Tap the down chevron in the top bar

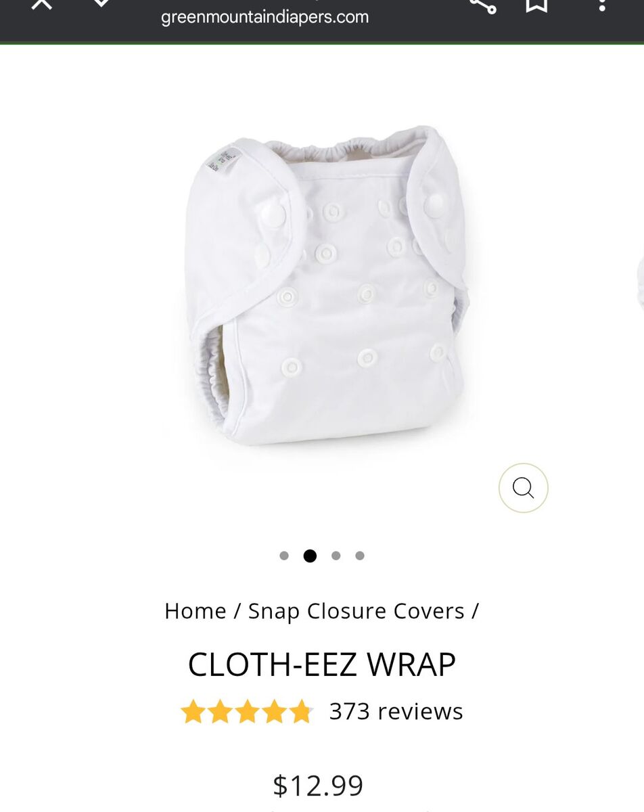(101, 3)
